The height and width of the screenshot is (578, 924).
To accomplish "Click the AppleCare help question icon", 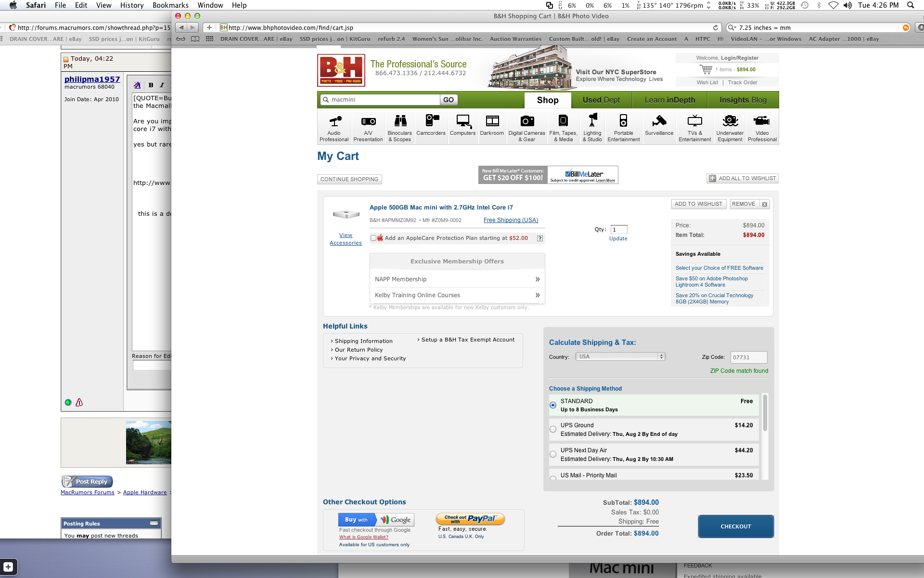I will (540, 238).
